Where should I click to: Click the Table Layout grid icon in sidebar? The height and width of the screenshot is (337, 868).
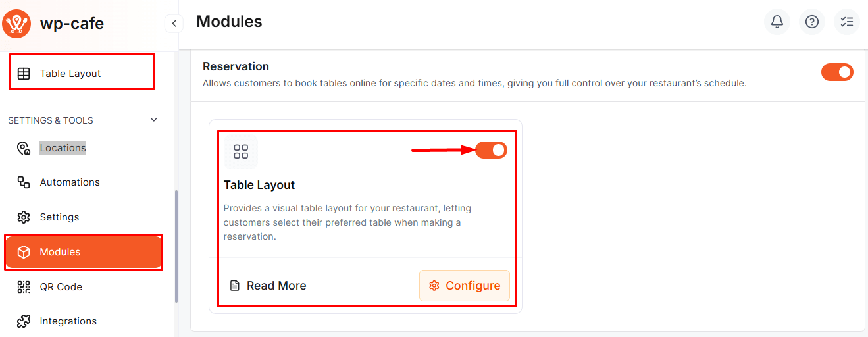(24, 74)
